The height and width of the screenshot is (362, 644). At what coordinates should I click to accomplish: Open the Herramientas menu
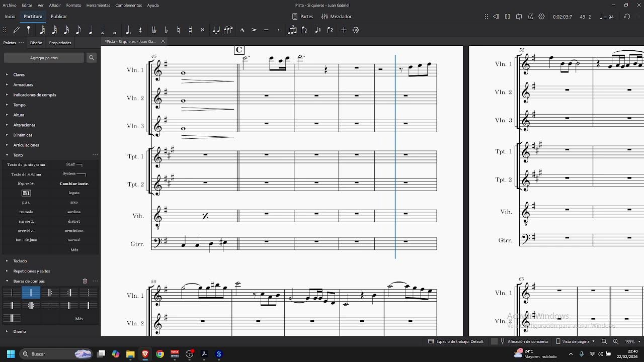(x=98, y=6)
